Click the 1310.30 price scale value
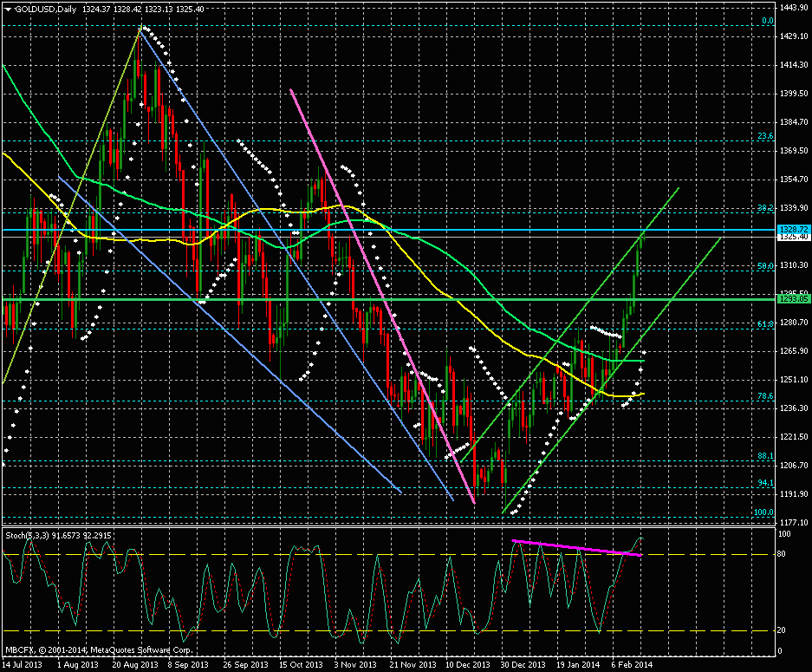The width and height of the screenshot is (812, 672). [794, 265]
